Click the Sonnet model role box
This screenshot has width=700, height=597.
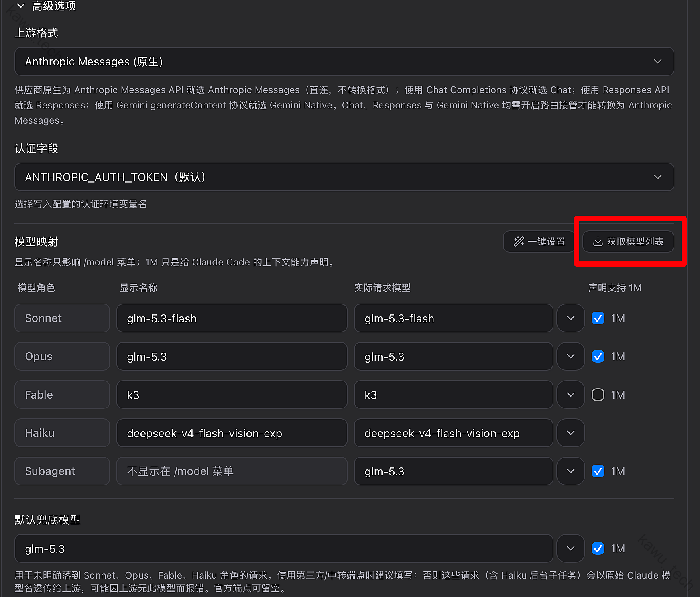click(x=62, y=318)
